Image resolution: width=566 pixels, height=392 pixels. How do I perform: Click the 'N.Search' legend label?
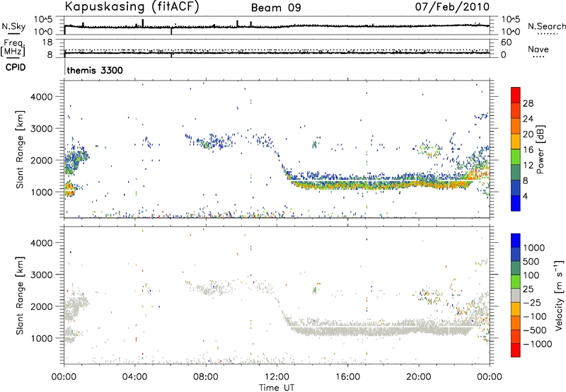[547, 26]
